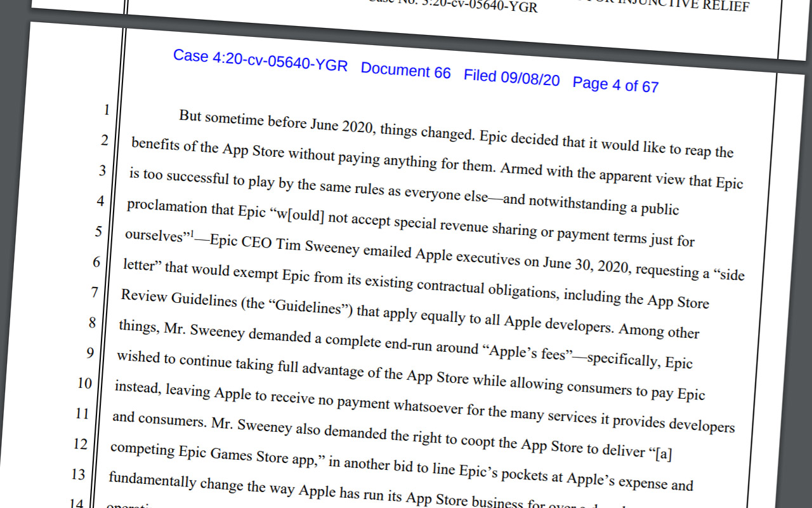This screenshot has width=812, height=508.
Task: Click line number 8 in the margin
Action: (92, 323)
